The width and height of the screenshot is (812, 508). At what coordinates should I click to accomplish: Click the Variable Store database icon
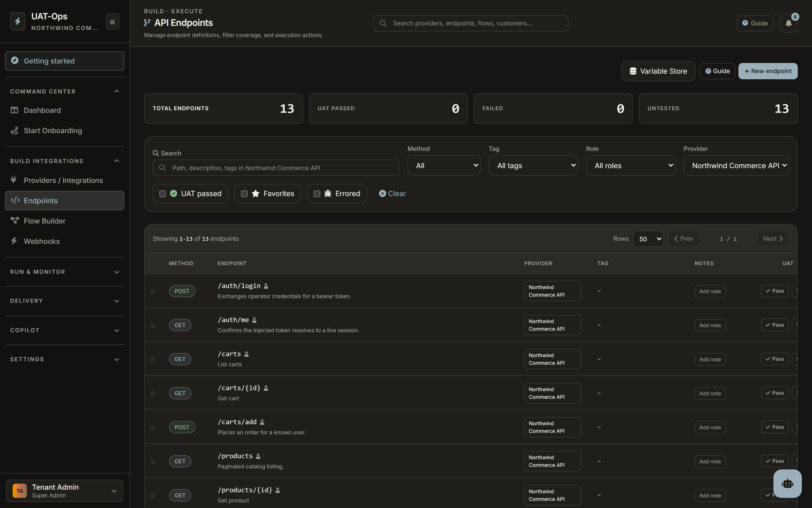pyautogui.click(x=633, y=71)
